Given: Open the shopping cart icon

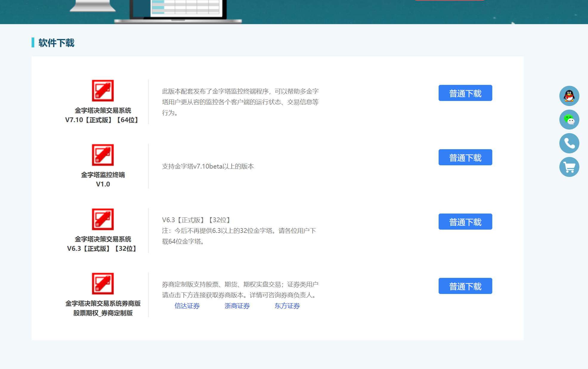Looking at the screenshot, I should click(x=569, y=167).
